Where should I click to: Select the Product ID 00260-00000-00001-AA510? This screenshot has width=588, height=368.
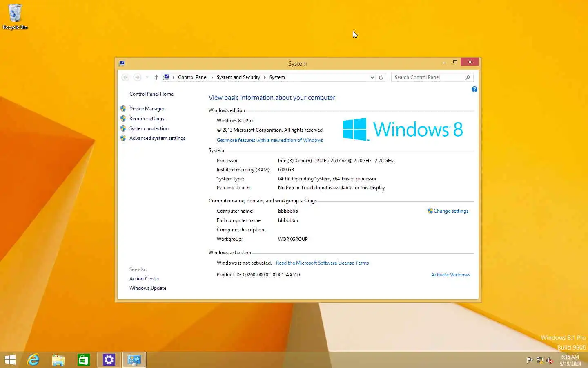[x=258, y=275]
